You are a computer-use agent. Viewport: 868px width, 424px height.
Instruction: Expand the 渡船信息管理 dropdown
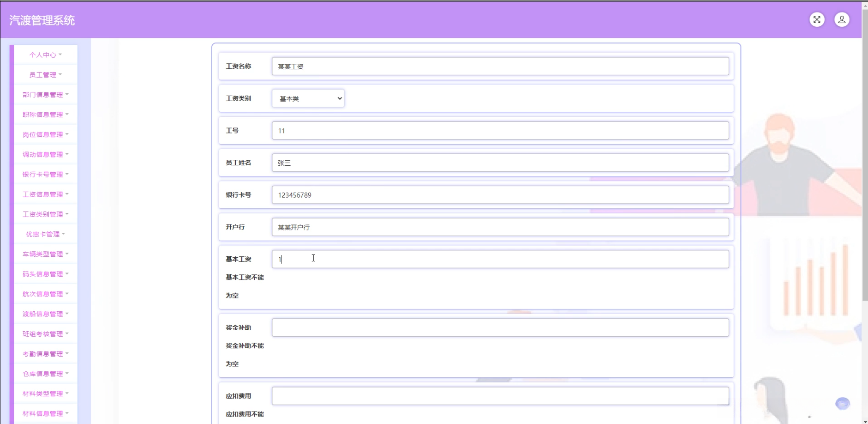(x=46, y=314)
